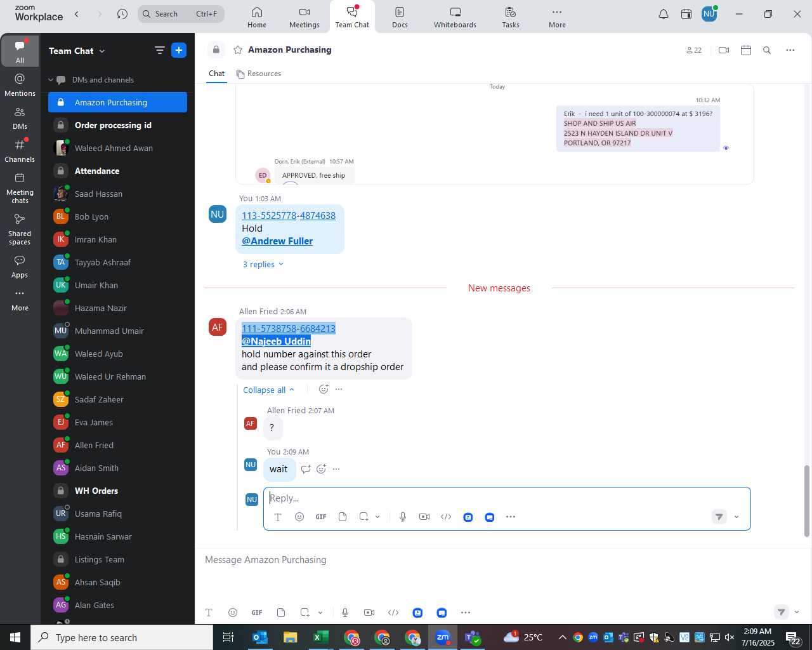The width and height of the screenshot is (812, 650).
Task: Open the Meetings tab
Action: 304,17
